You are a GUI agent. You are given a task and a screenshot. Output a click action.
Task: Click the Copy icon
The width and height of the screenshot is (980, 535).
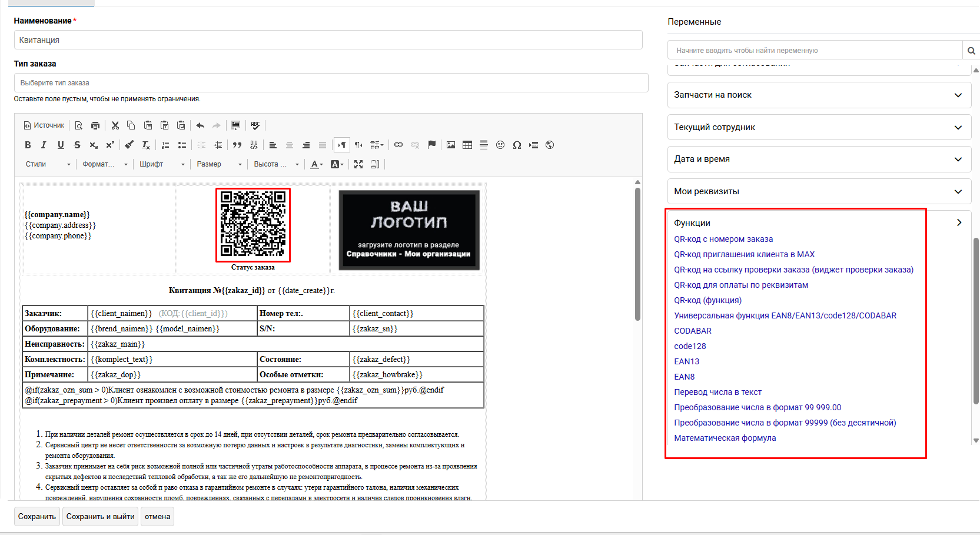click(131, 125)
